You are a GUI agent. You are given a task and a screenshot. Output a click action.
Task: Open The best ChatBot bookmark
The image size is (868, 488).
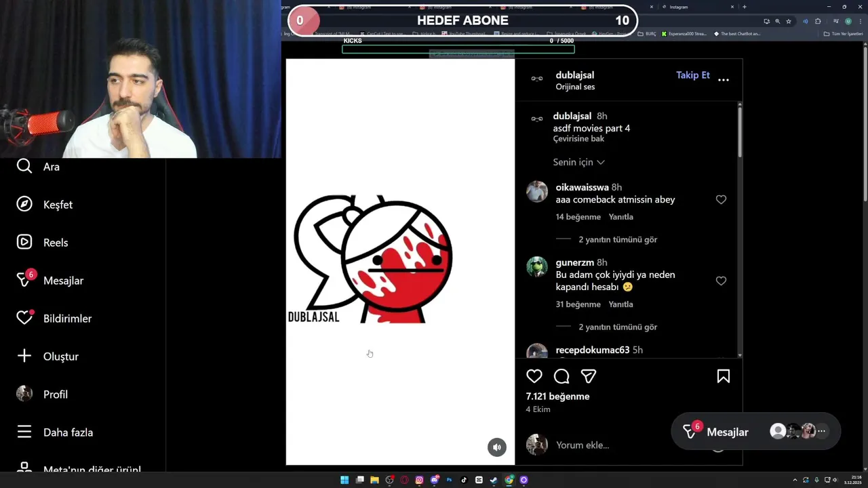click(736, 34)
